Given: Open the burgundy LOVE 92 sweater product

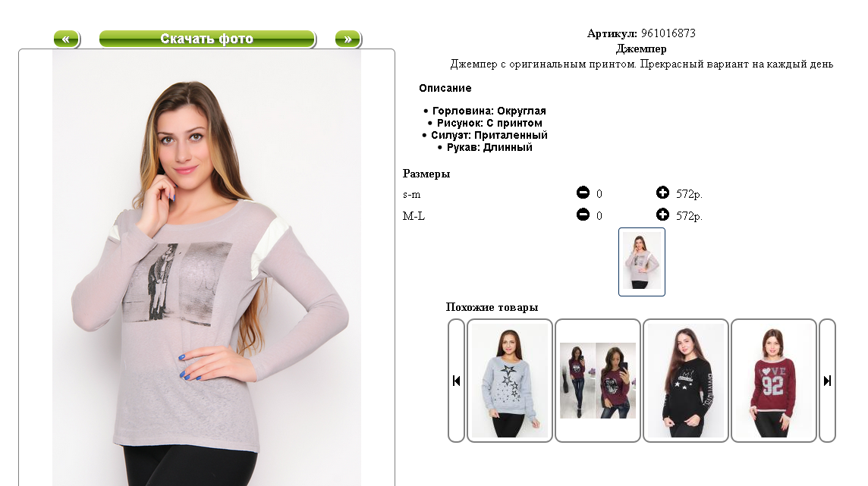Looking at the screenshot, I should [774, 381].
